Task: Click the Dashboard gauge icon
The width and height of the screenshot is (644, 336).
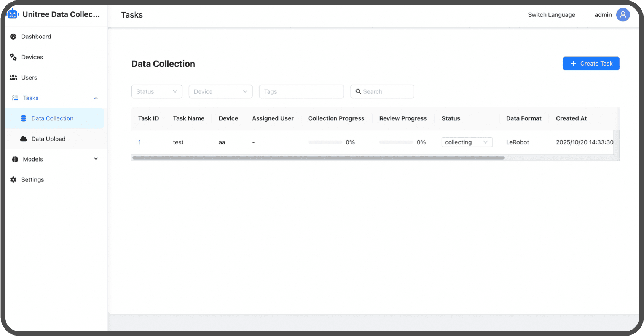Action: [x=13, y=37]
